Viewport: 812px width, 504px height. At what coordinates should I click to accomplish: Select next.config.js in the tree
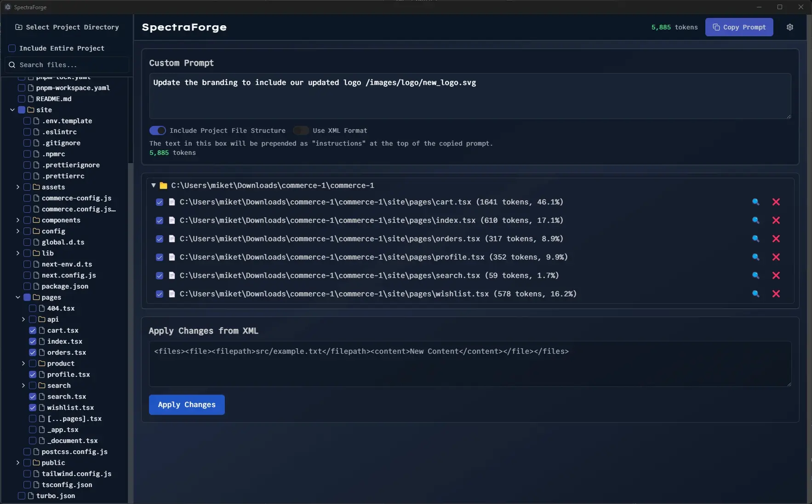pyautogui.click(x=69, y=275)
